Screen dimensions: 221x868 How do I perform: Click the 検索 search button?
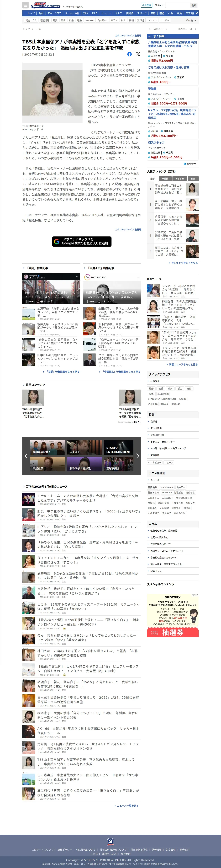(193, 5)
